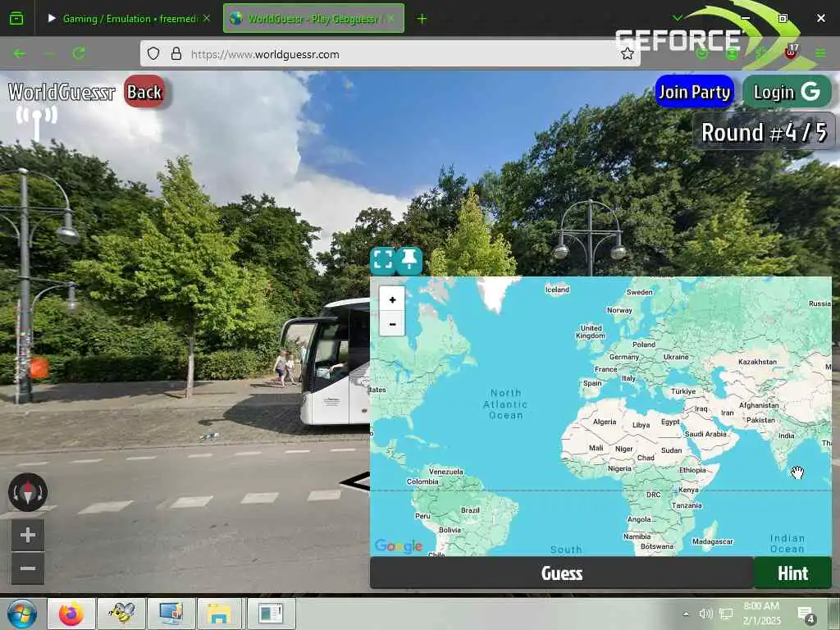View site security padlock info
This screenshot has width=840, height=630.
click(x=176, y=54)
